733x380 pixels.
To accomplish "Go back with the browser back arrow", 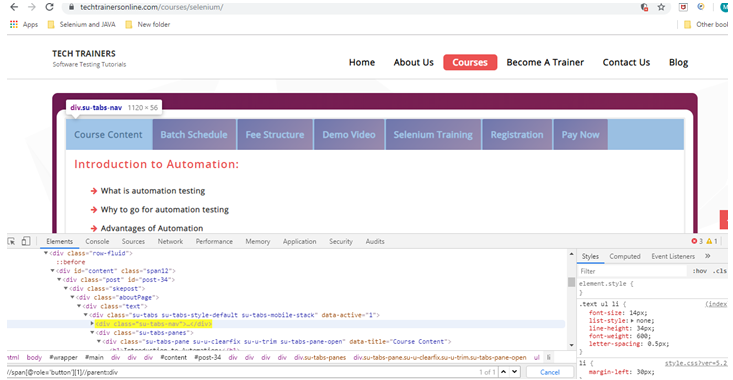I will [14, 7].
